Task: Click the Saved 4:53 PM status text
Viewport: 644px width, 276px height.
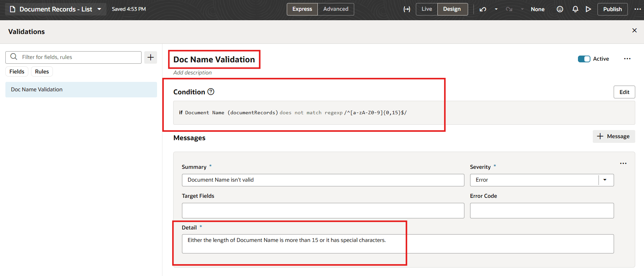Action: [x=129, y=9]
